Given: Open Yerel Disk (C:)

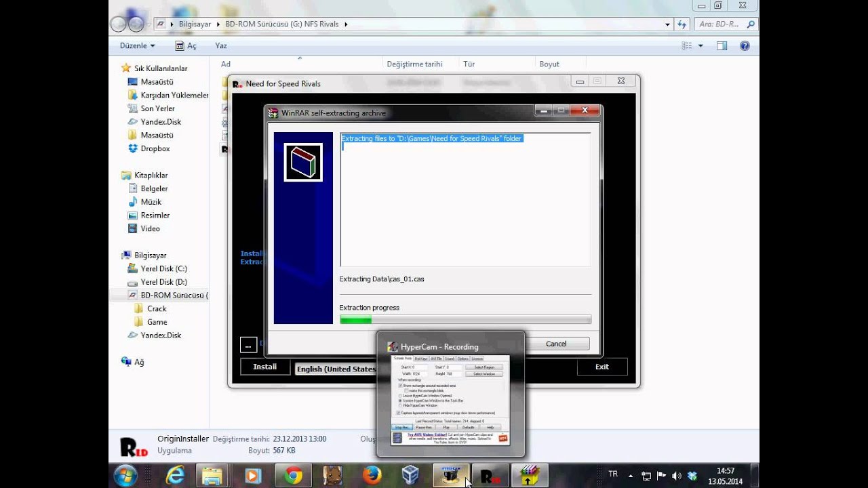Looking at the screenshot, I should pyautogui.click(x=163, y=268).
